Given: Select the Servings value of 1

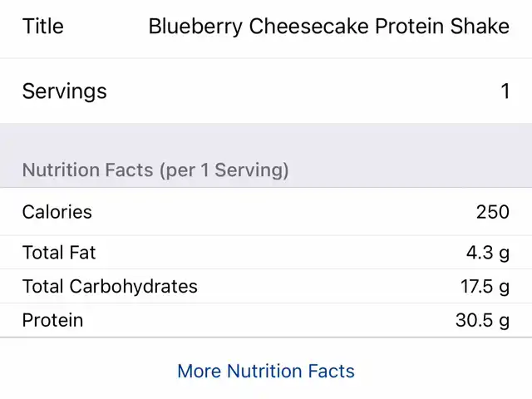Looking at the screenshot, I should tap(505, 91).
